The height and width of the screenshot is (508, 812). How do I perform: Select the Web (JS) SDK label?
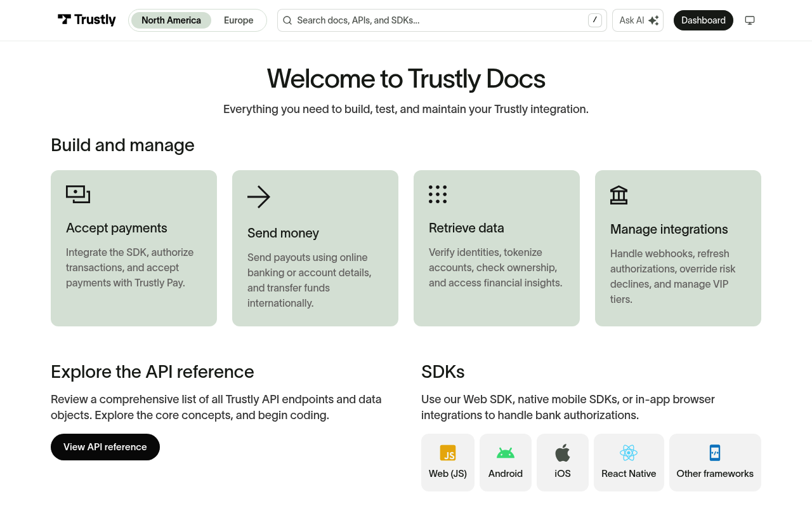point(448,474)
